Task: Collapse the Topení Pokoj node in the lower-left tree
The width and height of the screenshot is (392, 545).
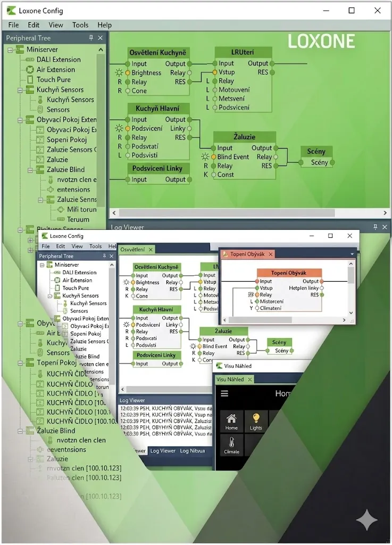Action: [x=20, y=363]
